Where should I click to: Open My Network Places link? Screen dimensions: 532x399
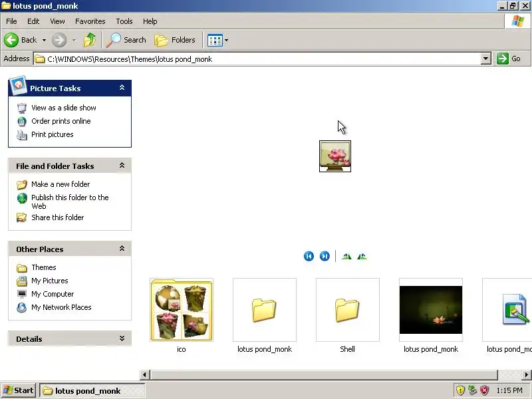coord(61,307)
